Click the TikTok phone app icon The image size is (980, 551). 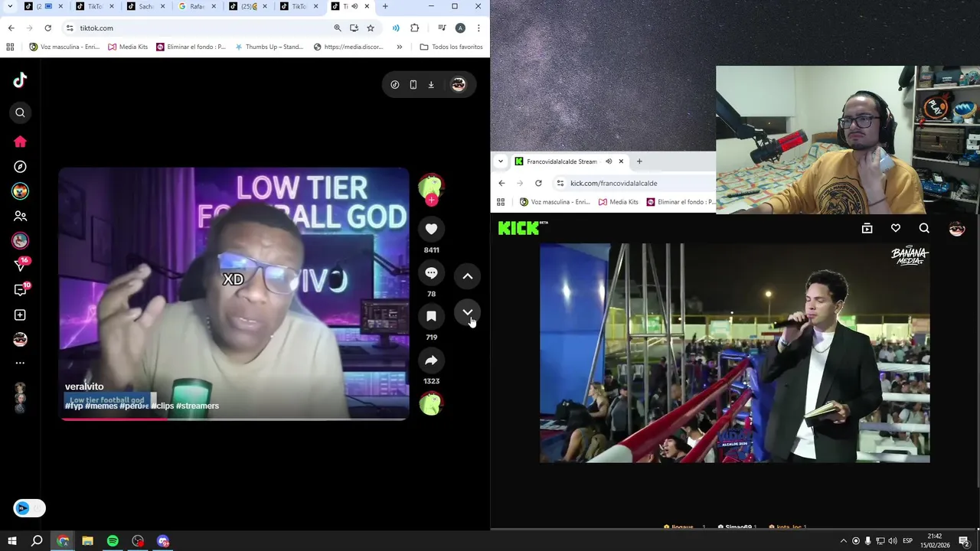coord(413,84)
